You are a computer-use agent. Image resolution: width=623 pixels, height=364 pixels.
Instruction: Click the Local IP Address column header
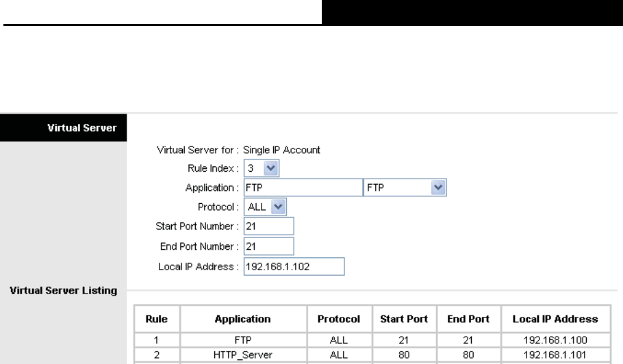click(x=555, y=319)
